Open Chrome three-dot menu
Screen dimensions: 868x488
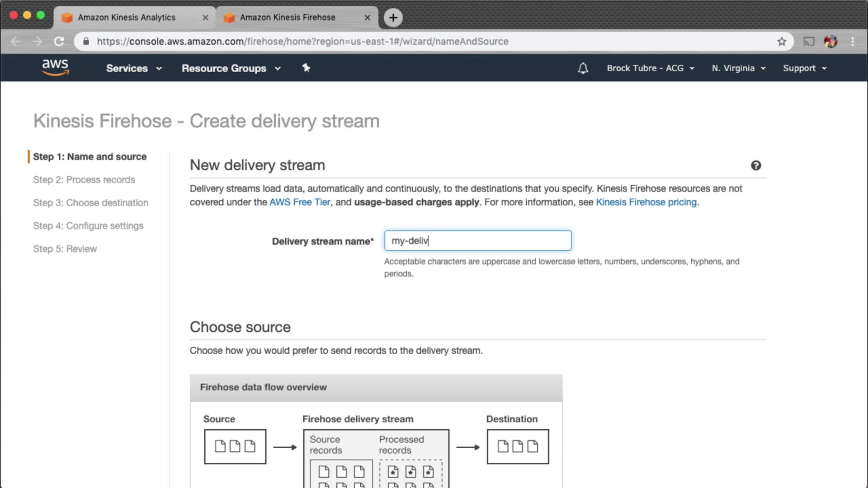[853, 42]
